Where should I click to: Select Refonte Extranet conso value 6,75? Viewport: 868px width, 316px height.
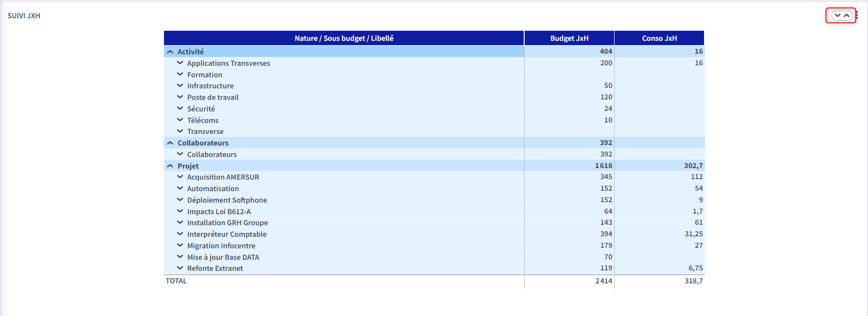696,268
